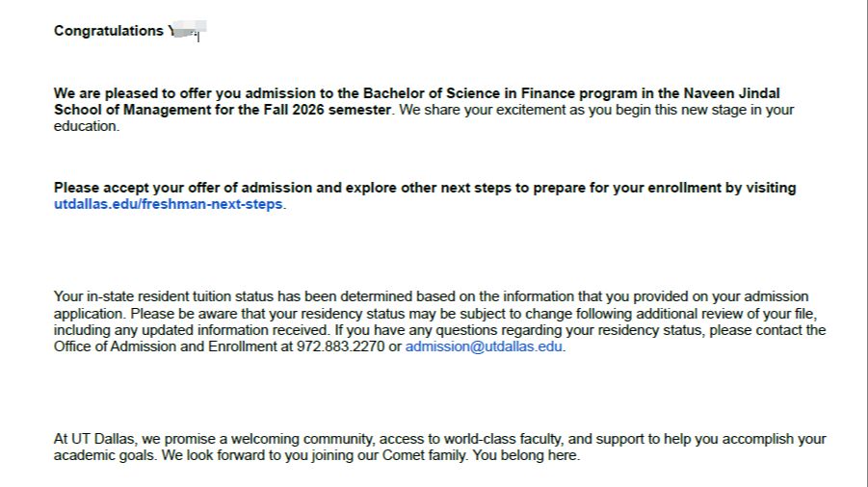Click the bold Please accept your offer sentence
The image size is (868, 487).
click(425, 188)
